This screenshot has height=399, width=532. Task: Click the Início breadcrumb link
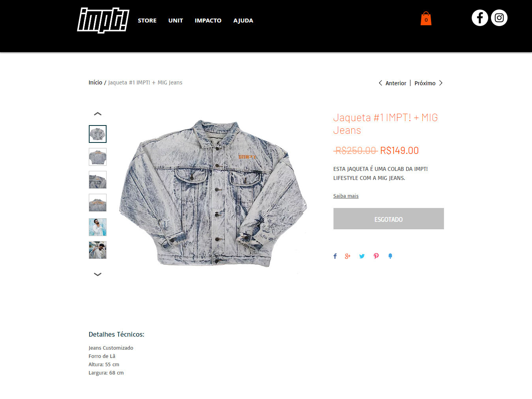pyautogui.click(x=95, y=82)
